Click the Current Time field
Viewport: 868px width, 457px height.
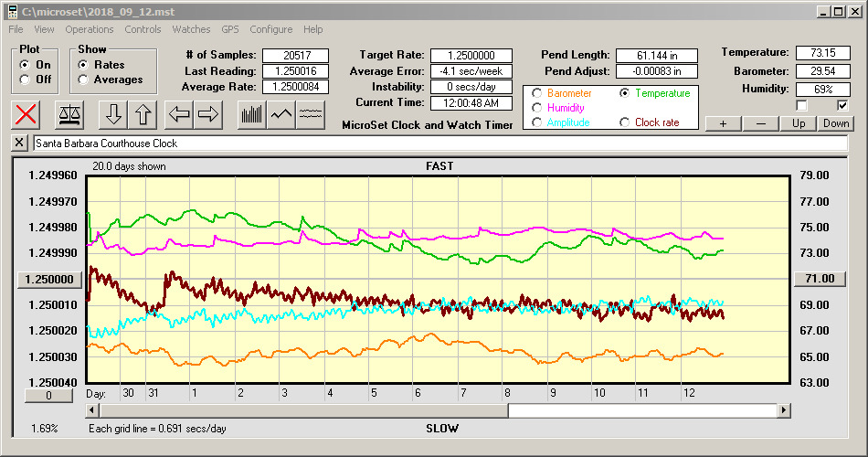tap(471, 103)
